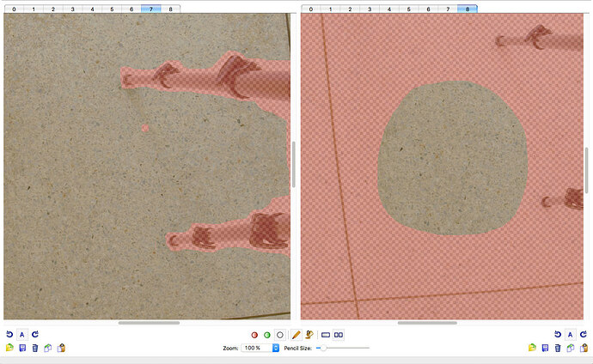Delete using the left panel trash icon
Image resolution: width=593 pixels, height=364 pixels.
pos(34,348)
